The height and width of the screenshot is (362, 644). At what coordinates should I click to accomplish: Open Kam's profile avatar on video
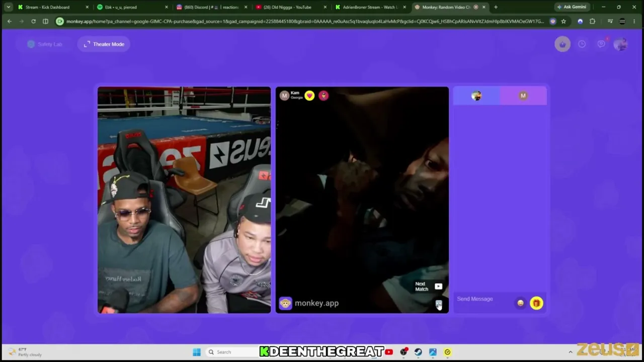click(x=284, y=96)
